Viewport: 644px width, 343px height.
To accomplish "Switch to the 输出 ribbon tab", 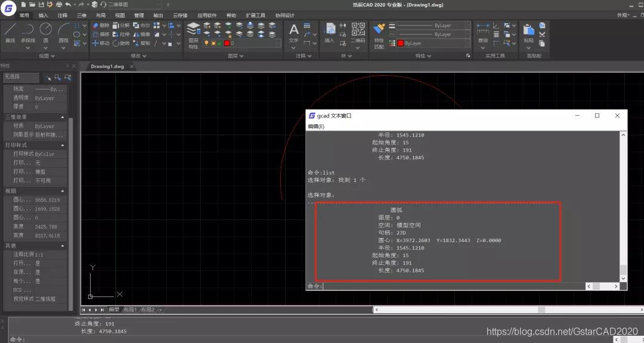I will point(158,15).
